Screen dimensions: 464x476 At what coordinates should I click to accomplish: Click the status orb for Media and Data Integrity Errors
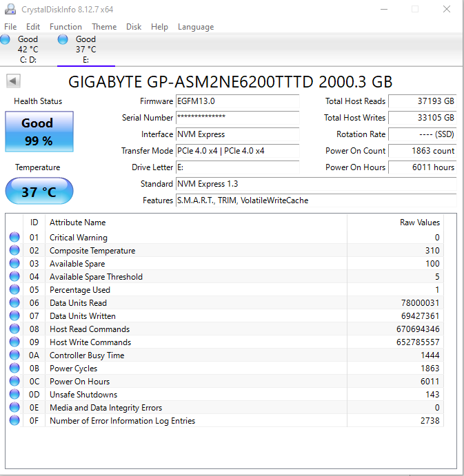click(x=14, y=407)
